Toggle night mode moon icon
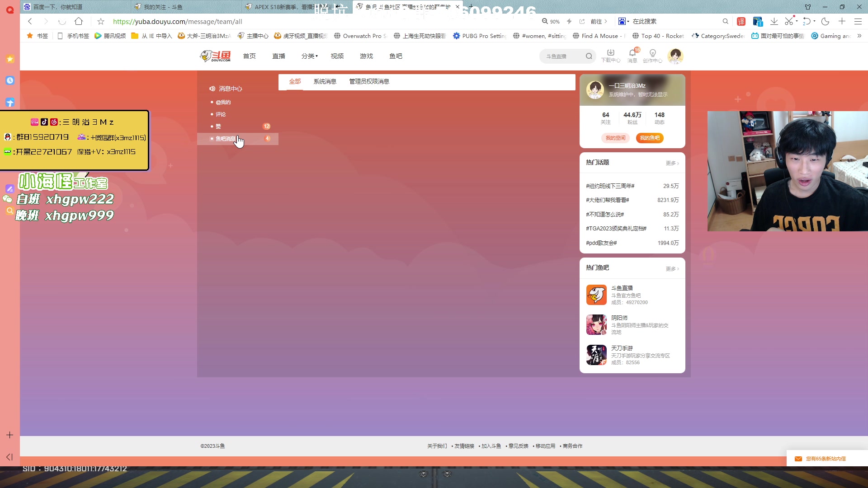The height and width of the screenshot is (488, 868). tap(825, 21)
